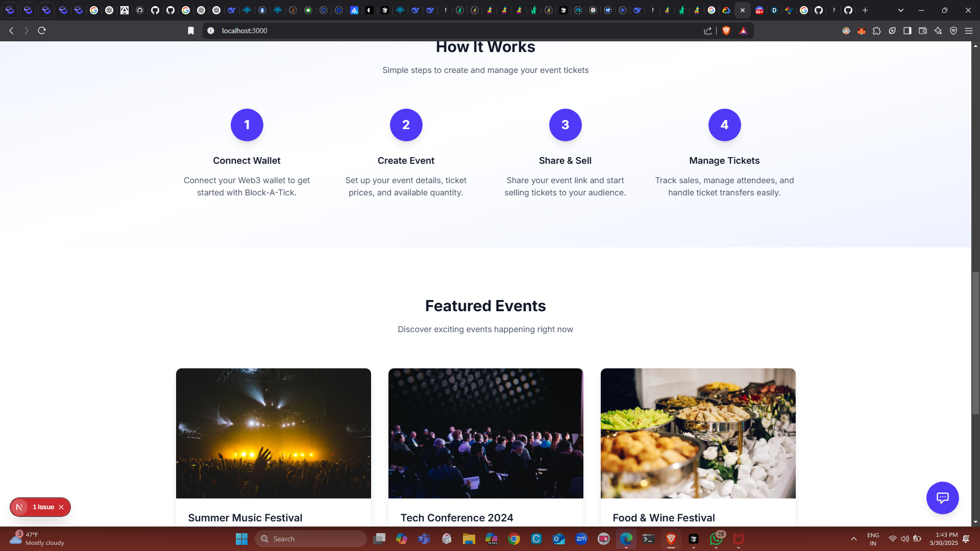Open the MetaMask fox extension
Image resolution: width=980 pixels, height=551 pixels.
[x=862, y=31]
